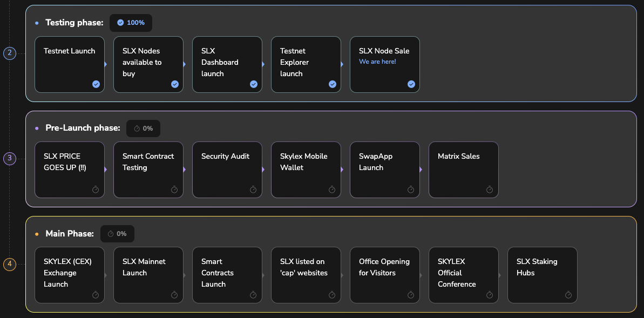Click checkmark on Testnet Explorer launch card

click(332, 84)
